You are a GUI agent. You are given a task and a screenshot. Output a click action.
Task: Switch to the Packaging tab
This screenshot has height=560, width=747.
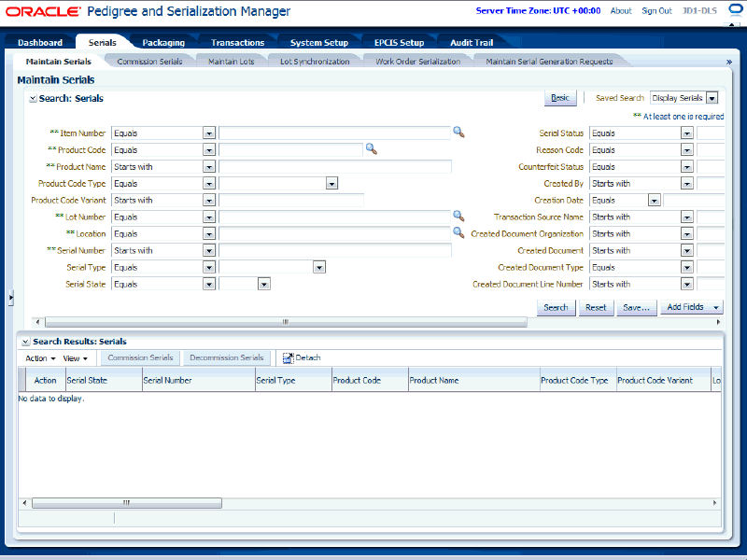pos(163,42)
